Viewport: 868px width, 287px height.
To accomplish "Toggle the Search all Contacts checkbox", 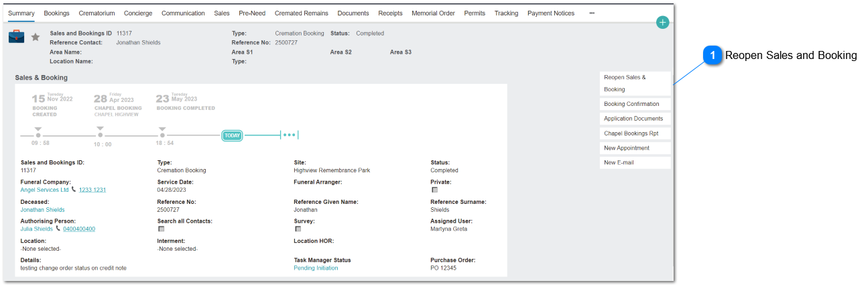I will (x=161, y=229).
